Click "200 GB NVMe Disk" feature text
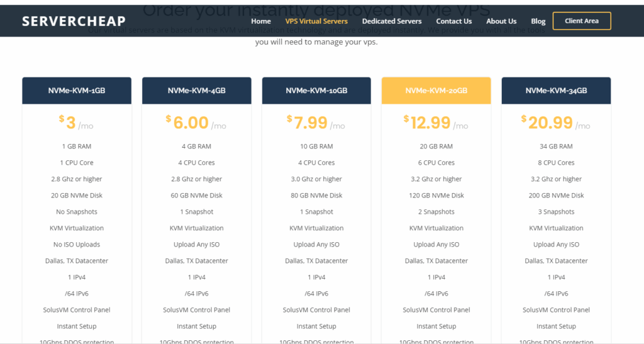 click(x=556, y=196)
